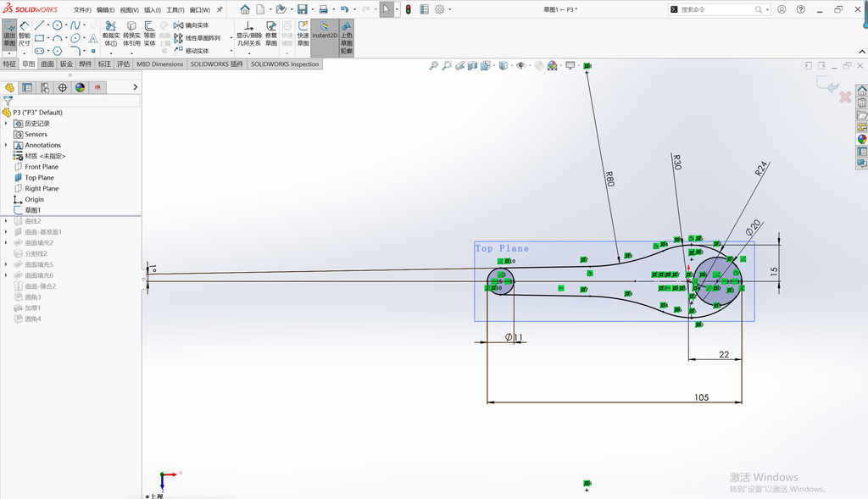Open the 插入(I) menu
This screenshot has width=868, height=499.
click(x=153, y=10)
